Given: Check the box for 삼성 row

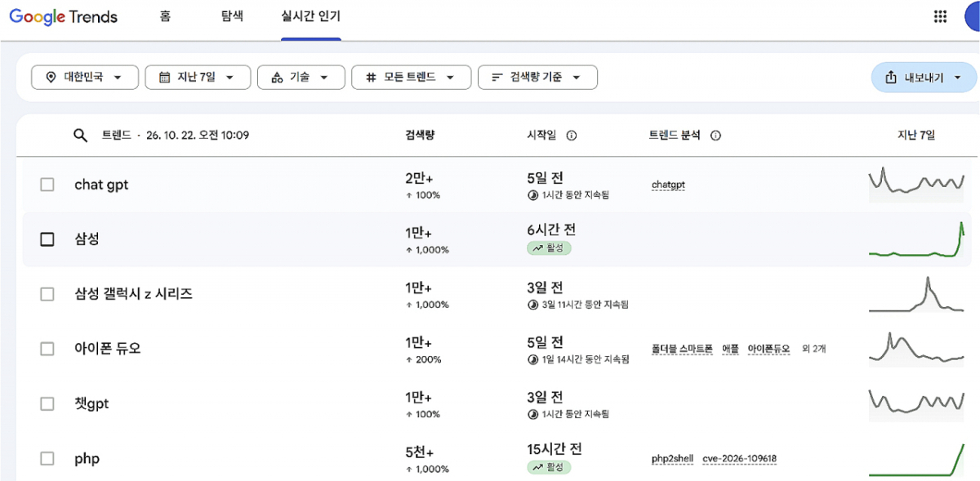Looking at the screenshot, I should click(47, 239).
